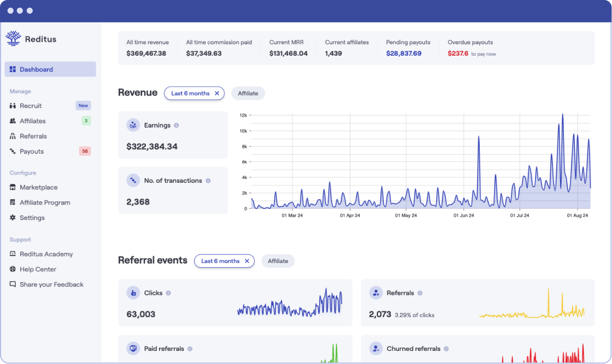This screenshot has height=364, width=612.
Task: Toggle the Affiliate filter for Referral events
Action: coord(278,261)
